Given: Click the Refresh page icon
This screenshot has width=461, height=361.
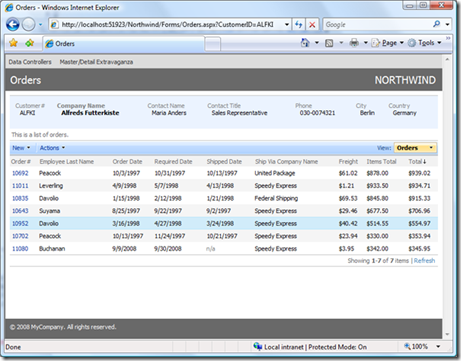Looking at the screenshot, I should tap(299, 25).
